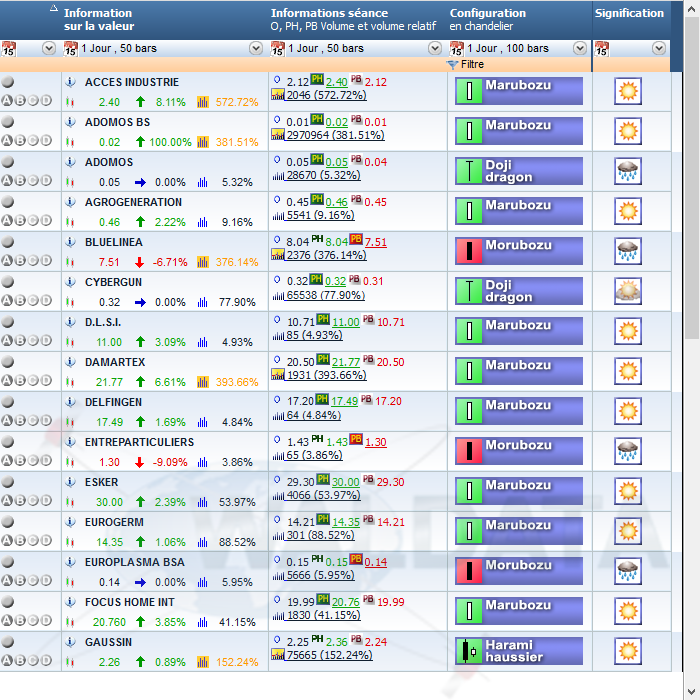Open Configuration en chandelier period dropdown
The image size is (700, 700).
click(580, 48)
